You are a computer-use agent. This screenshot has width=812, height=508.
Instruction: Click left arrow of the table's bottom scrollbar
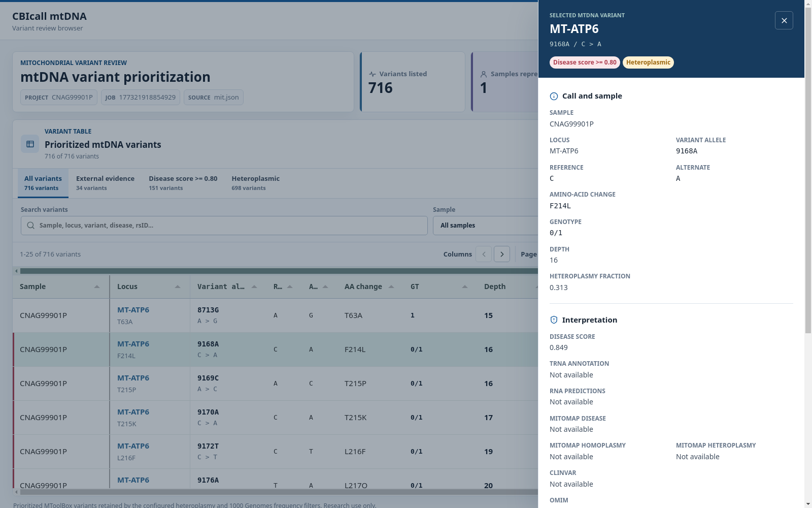point(16,492)
